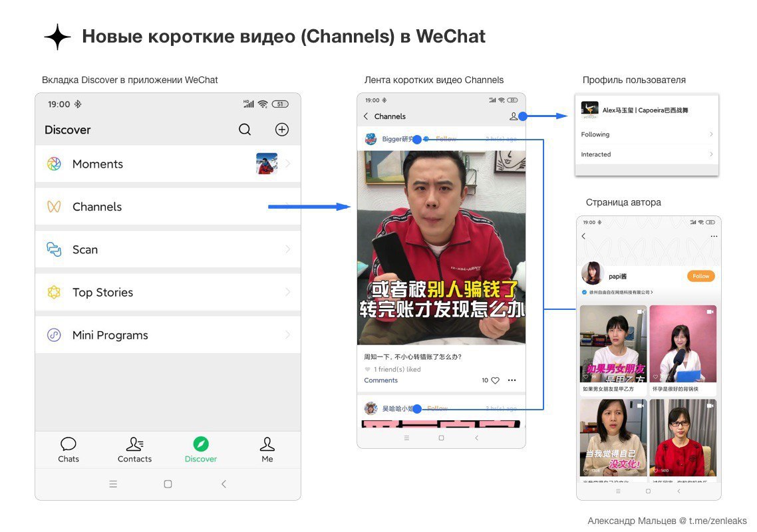Tap the home square button in Discover phone

pos(168,483)
